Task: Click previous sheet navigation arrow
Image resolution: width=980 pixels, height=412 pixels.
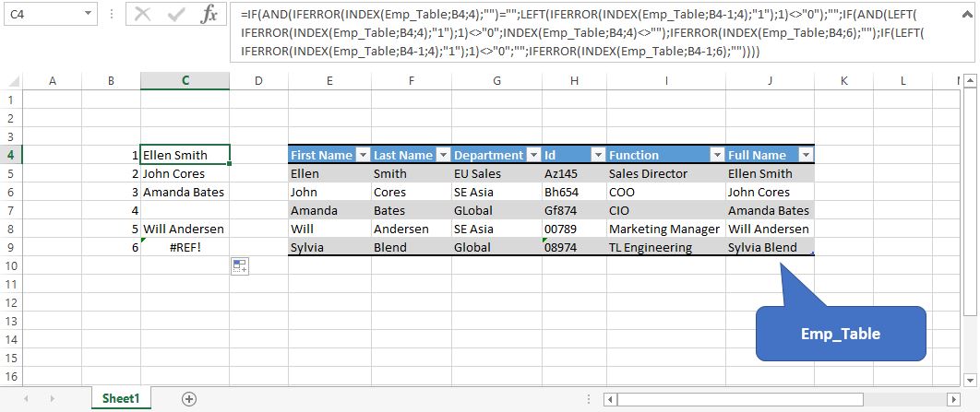Action: click(26, 398)
